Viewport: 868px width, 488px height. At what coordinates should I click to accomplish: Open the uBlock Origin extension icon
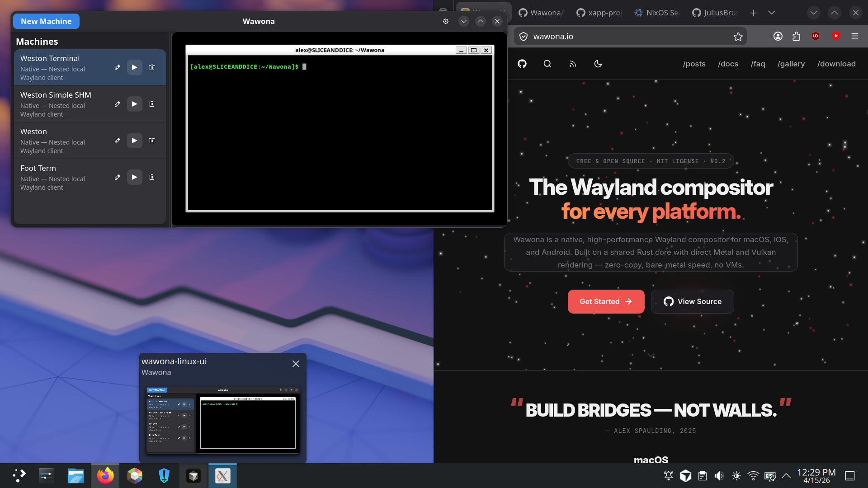pos(816,36)
